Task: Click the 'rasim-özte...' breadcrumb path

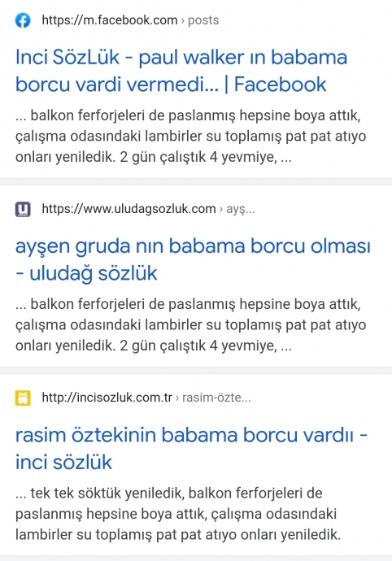Action: (216, 398)
